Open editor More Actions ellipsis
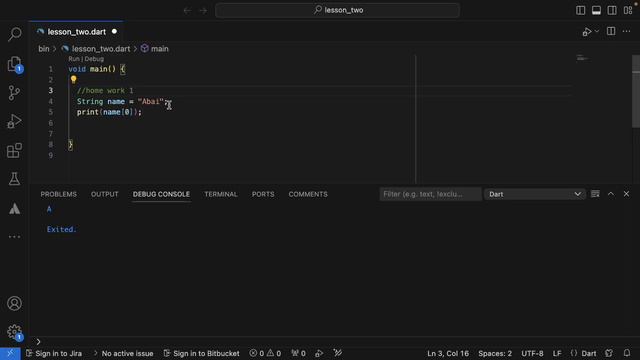 627,31
